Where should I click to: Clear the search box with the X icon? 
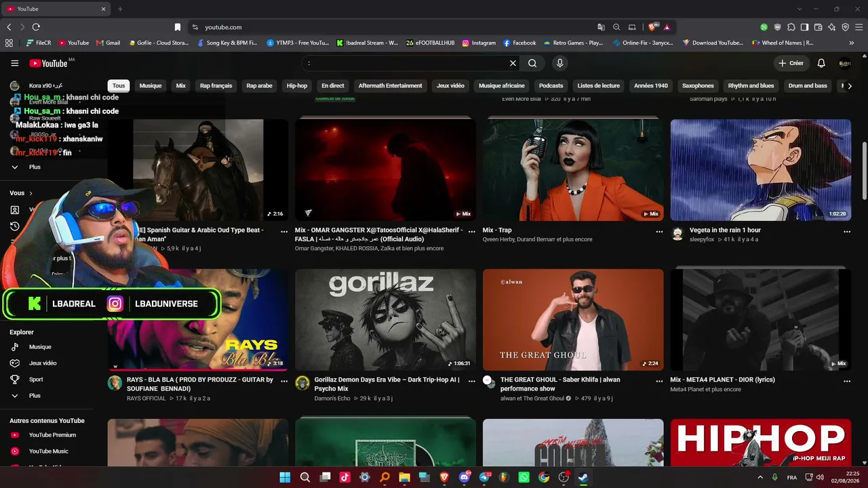pos(513,63)
